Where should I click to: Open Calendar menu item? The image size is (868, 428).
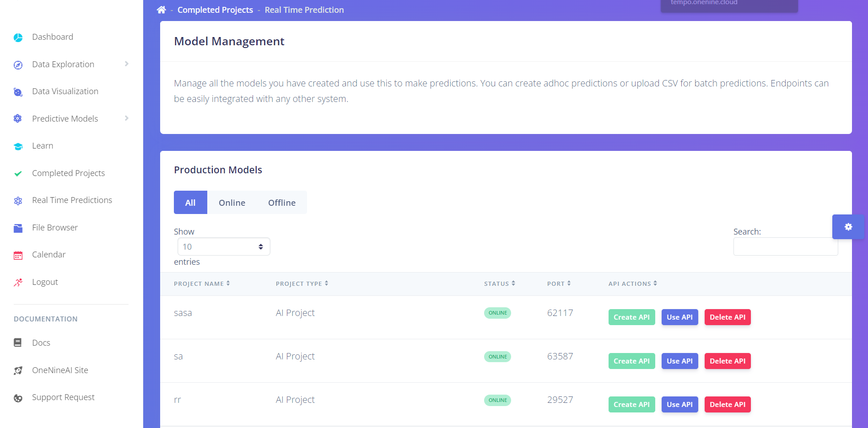[49, 255]
